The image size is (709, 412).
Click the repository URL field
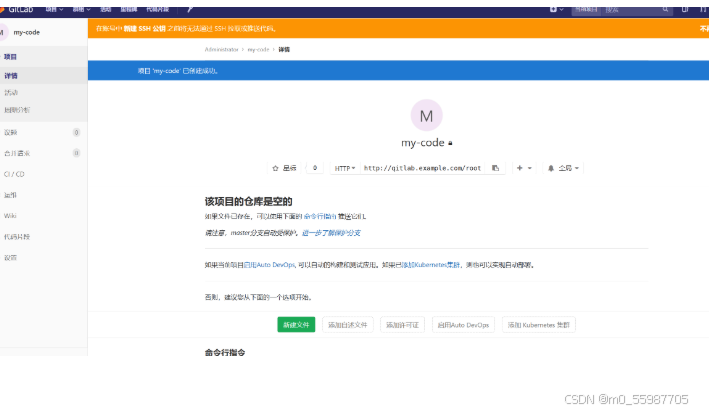click(422, 168)
